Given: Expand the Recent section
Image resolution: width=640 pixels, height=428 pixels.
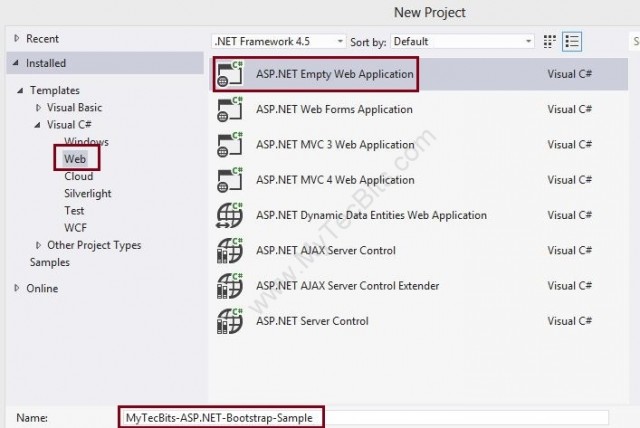Looking at the screenshot, I should tap(16, 39).
